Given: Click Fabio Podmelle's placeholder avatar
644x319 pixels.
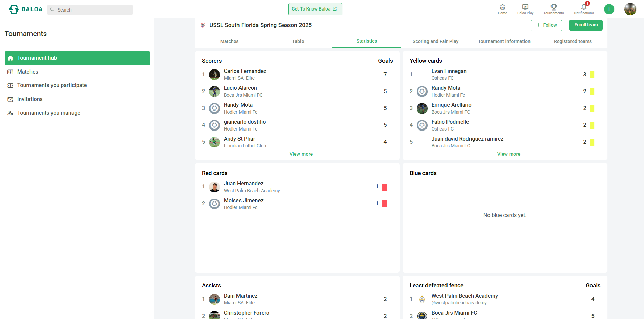Looking at the screenshot, I should [422, 125].
